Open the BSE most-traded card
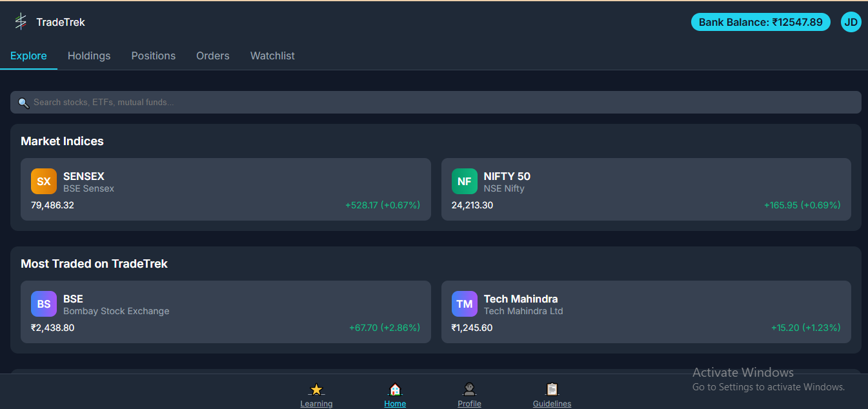The image size is (868, 409). click(226, 312)
